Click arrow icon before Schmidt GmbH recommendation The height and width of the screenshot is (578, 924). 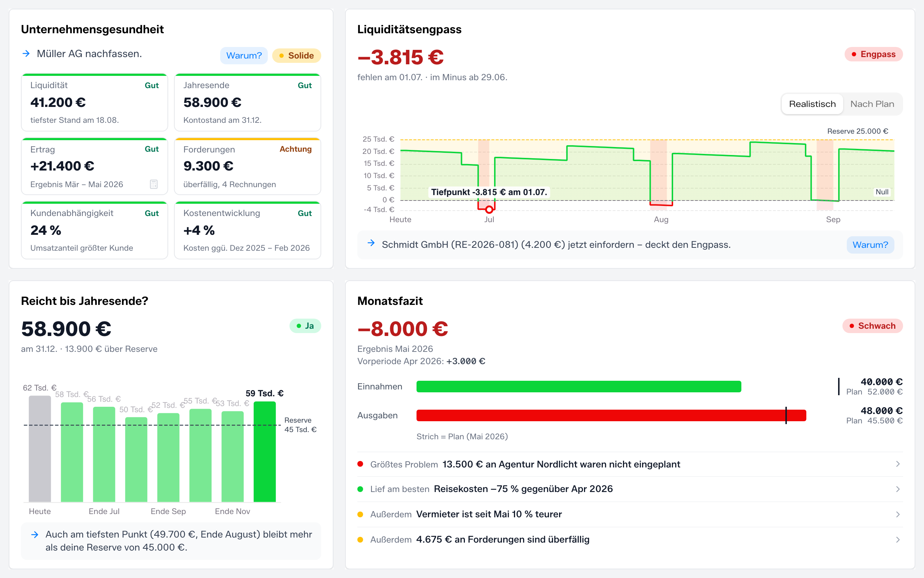[x=371, y=243]
